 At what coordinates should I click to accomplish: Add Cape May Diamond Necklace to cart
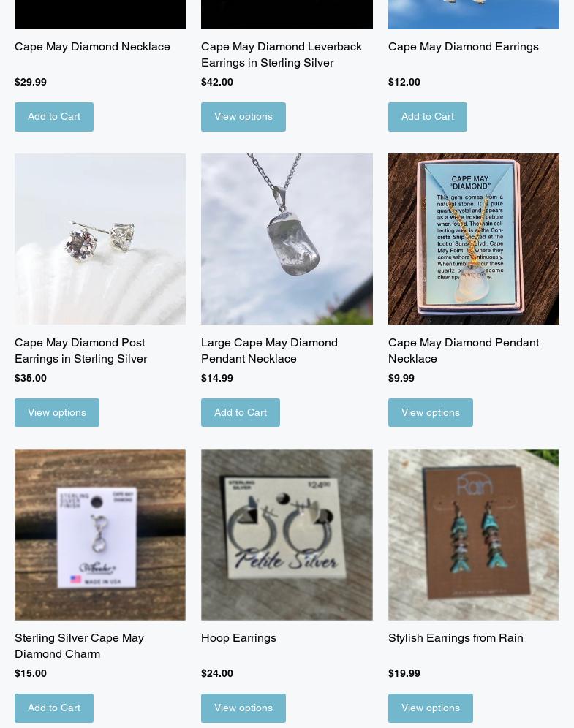coord(54,116)
